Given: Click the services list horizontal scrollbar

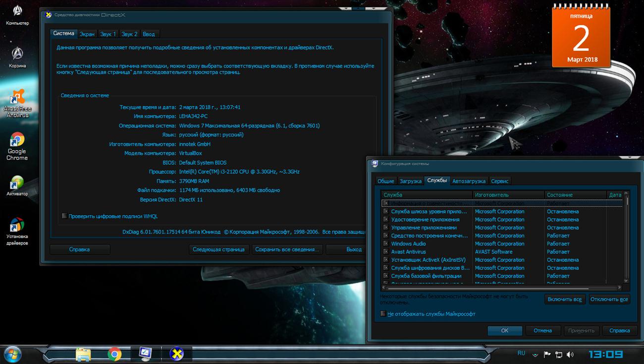Looking at the screenshot, I should (x=502, y=287).
